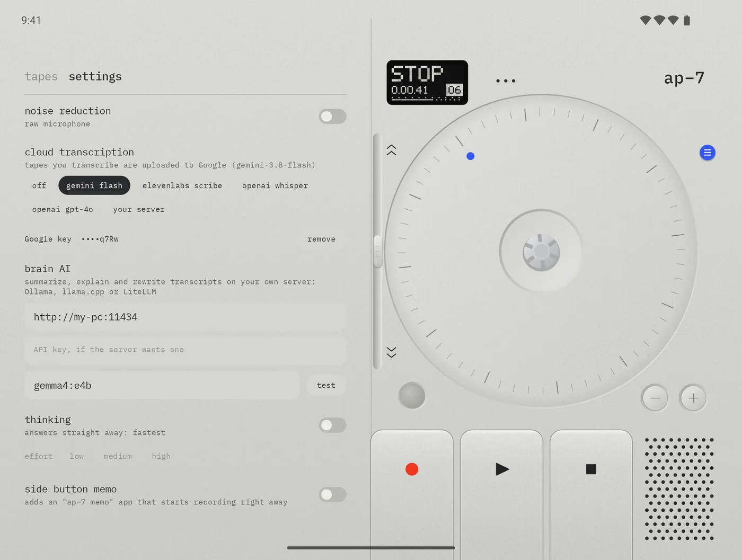Open the blue list menu icon

pyautogui.click(x=708, y=153)
